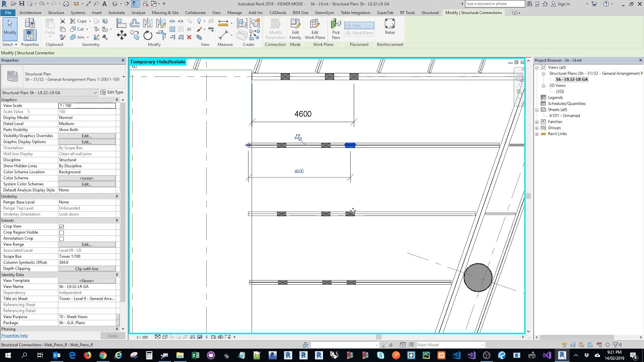This screenshot has height=362, width=644.
Task: Collapse the Graphics properties section
Action: (117, 100)
